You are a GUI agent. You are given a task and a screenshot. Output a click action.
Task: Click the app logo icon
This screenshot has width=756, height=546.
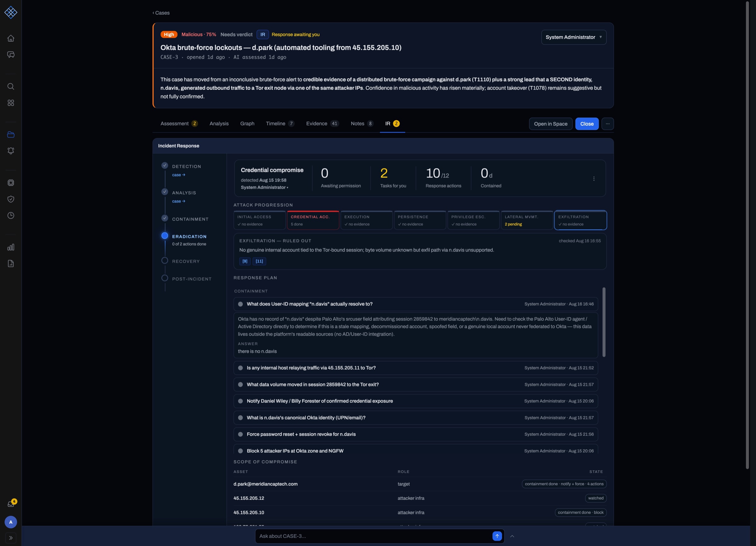[x=11, y=12]
